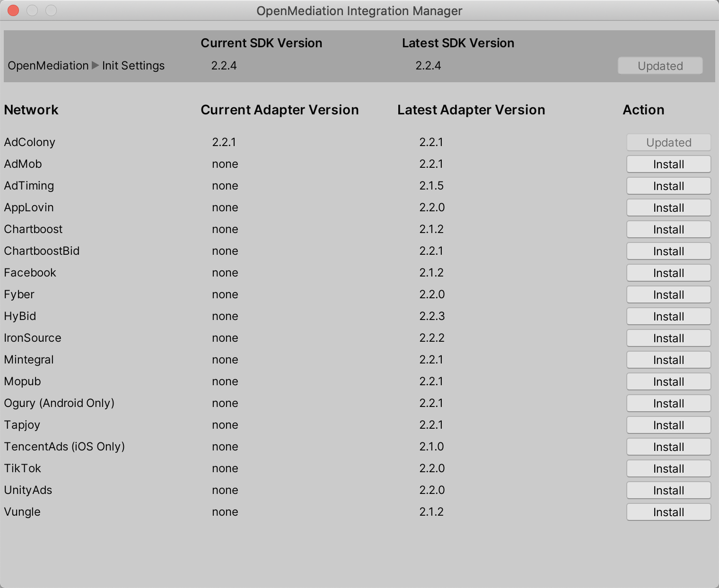Select the ChartboostBid network name
This screenshot has height=588, width=719.
click(x=42, y=251)
